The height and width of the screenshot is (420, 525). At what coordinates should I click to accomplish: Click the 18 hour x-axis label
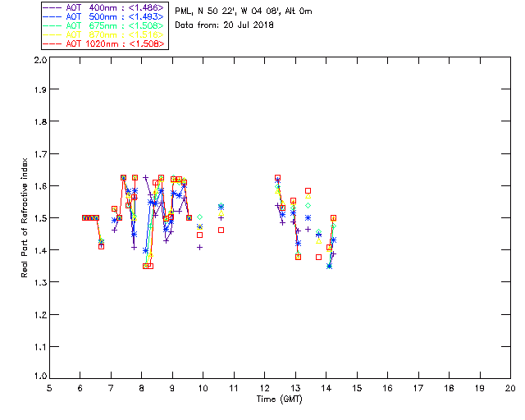point(449,388)
